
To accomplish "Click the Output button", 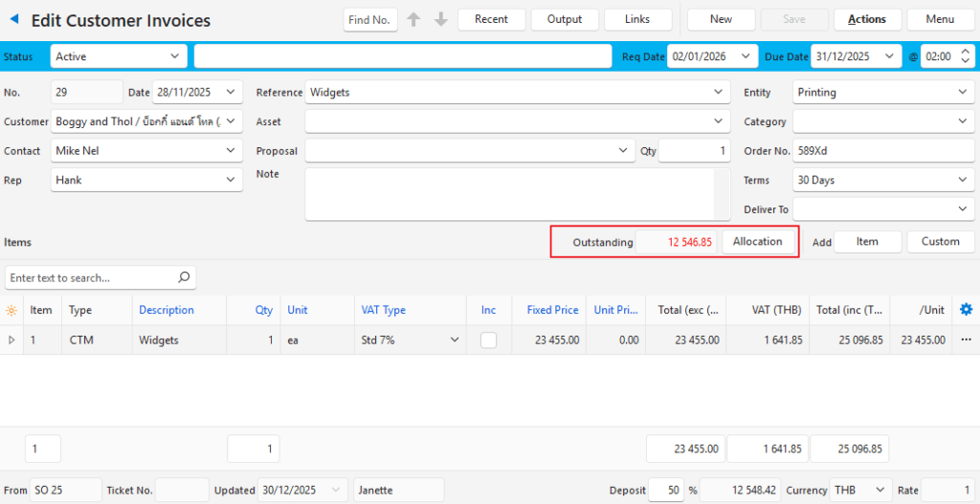I will pyautogui.click(x=564, y=19).
